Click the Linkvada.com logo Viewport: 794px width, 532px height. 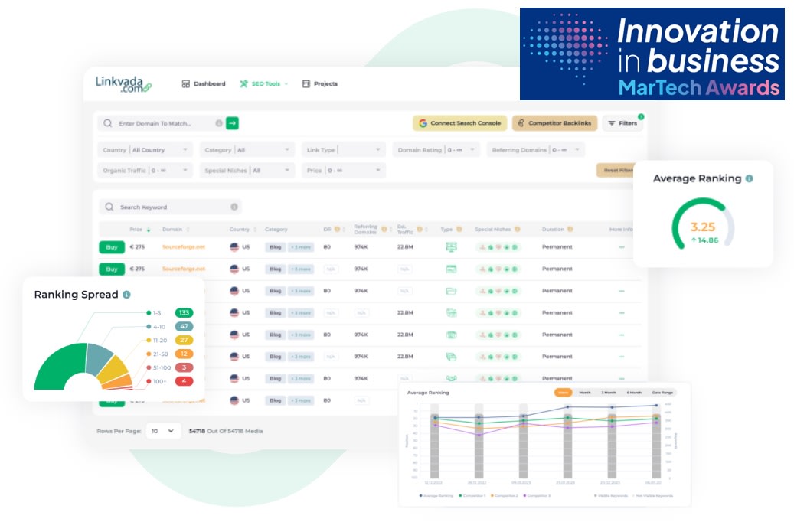coord(123,84)
